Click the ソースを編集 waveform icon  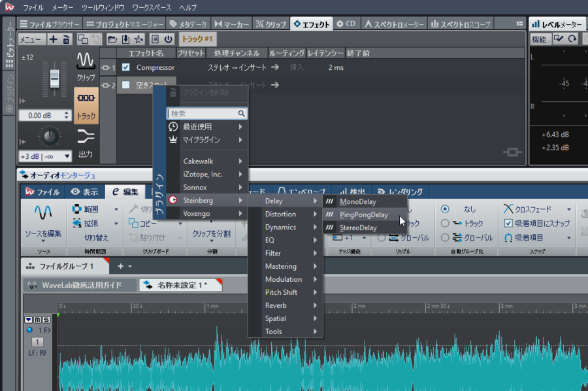[x=43, y=213]
